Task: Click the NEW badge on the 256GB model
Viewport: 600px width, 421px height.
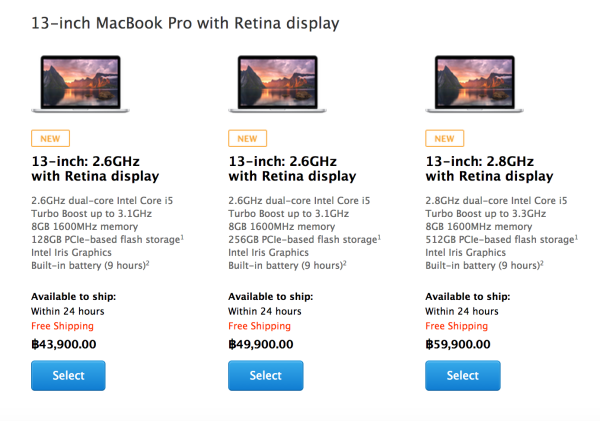Action: [x=247, y=139]
